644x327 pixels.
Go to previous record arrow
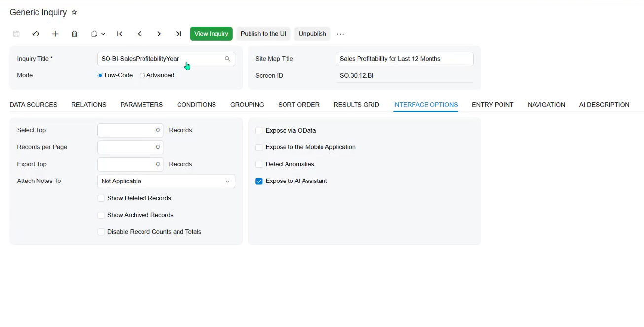(140, 34)
